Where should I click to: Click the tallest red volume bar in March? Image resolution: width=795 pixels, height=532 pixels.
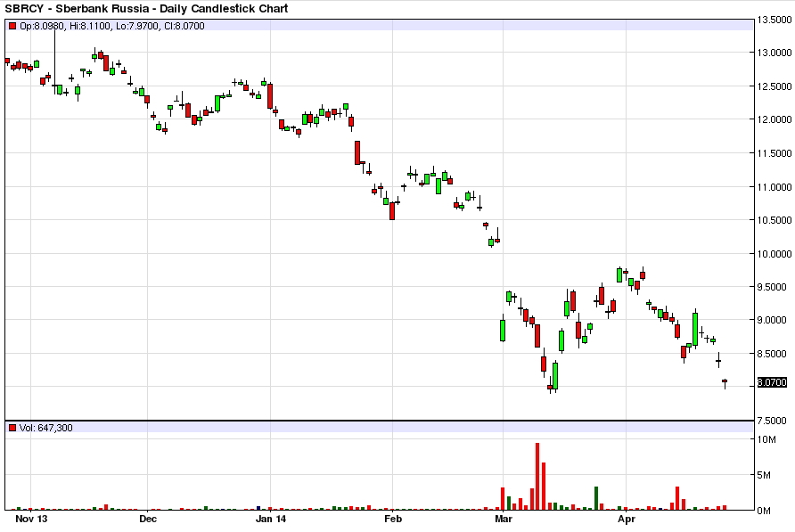pyautogui.click(x=537, y=476)
